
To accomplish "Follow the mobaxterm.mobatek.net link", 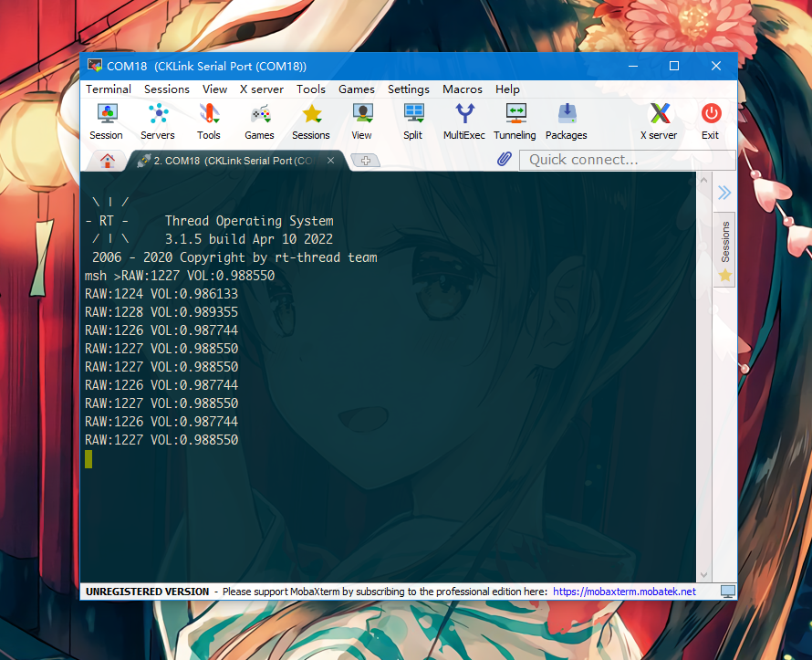I will [x=624, y=592].
